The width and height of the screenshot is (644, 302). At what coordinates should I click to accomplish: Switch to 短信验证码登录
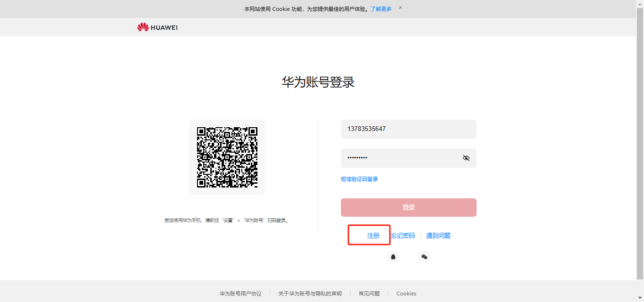pyautogui.click(x=359, y=179)
